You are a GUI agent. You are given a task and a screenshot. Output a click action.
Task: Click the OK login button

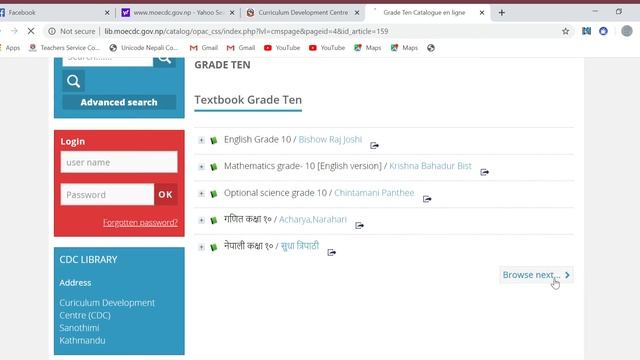(165, 194)
